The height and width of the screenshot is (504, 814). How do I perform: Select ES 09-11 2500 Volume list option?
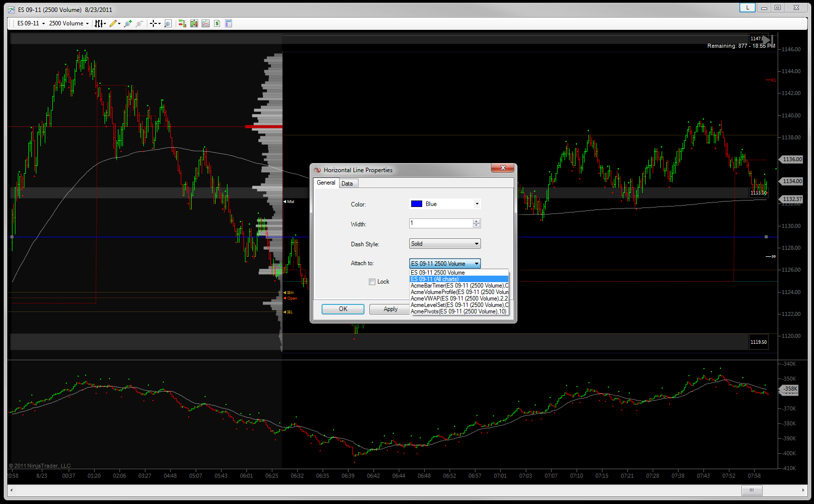[459, 273]
